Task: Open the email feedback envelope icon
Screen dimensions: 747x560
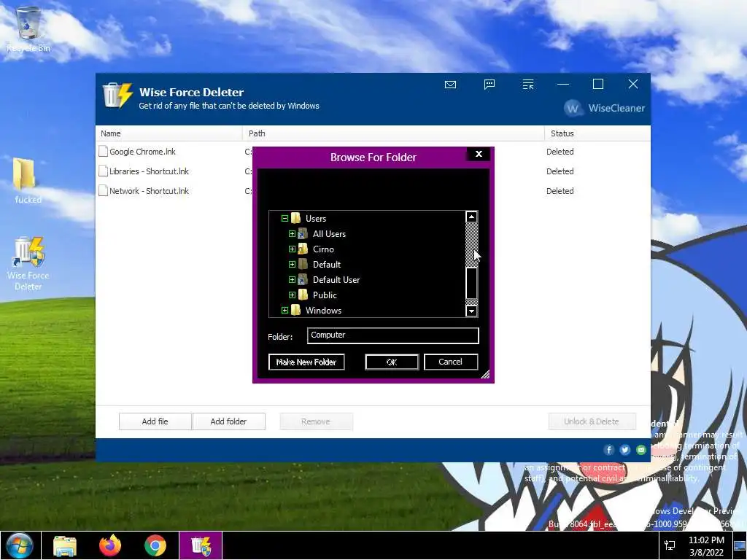Action: point(450,85)
